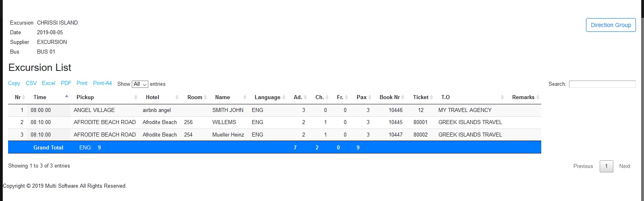The image size is (644, 201).
Task: Export the list to Excel
Action: click(48, 83)
